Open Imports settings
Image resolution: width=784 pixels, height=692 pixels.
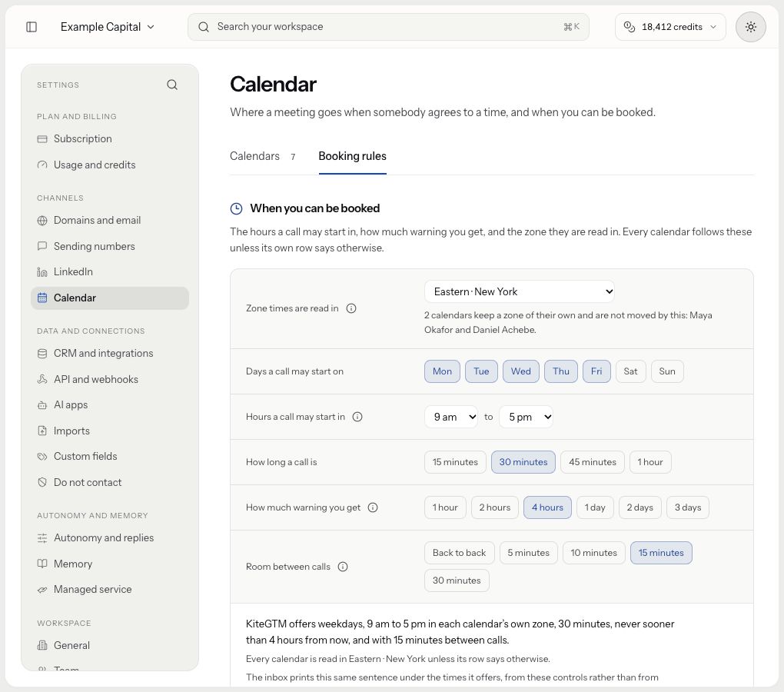(x=110, y=431)
